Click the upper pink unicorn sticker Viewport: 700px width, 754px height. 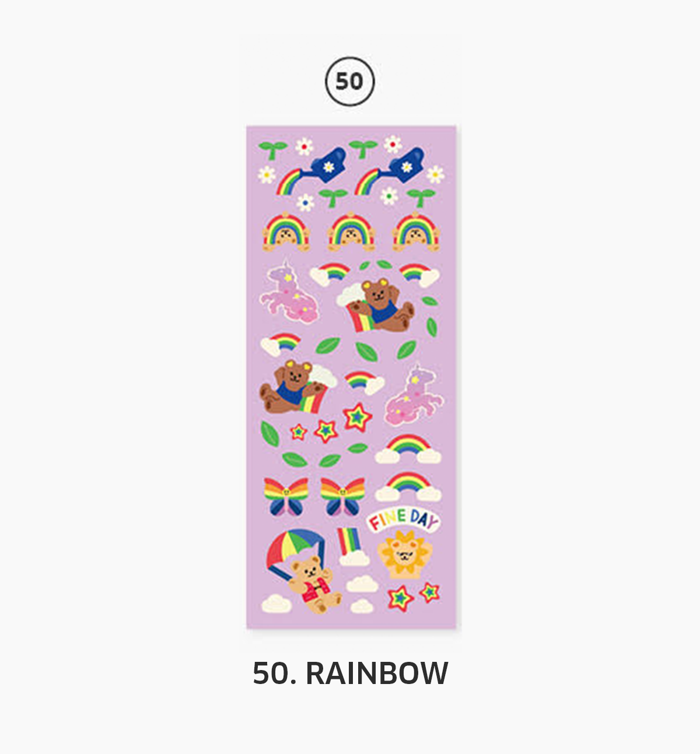[289, 292]
